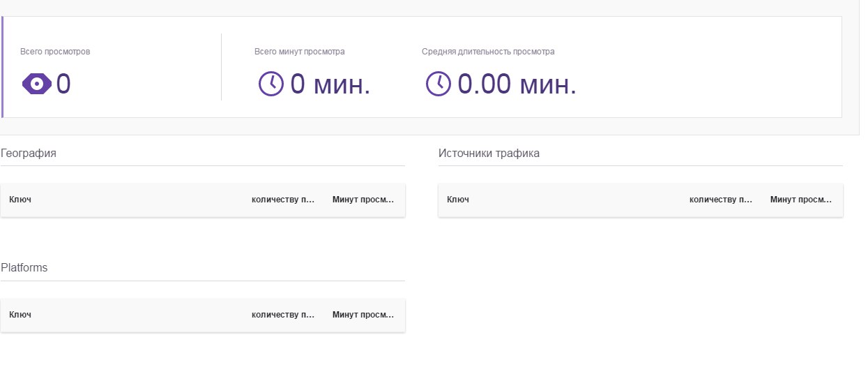Click the clock icon beside total minutes watched
The height and width of the screenshot is (365, 868).
271,84
